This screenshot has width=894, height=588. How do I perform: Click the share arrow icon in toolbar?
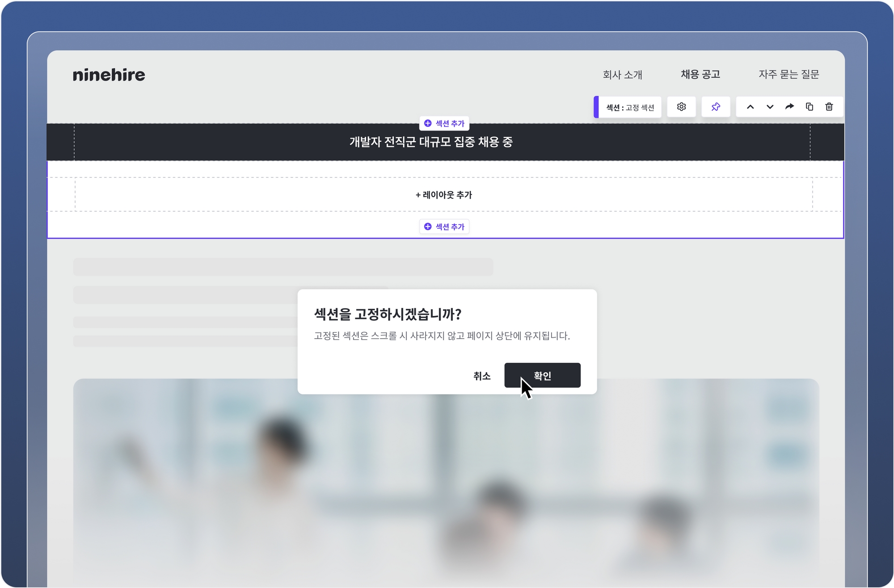pyautogui.click(x=789, y=107)
